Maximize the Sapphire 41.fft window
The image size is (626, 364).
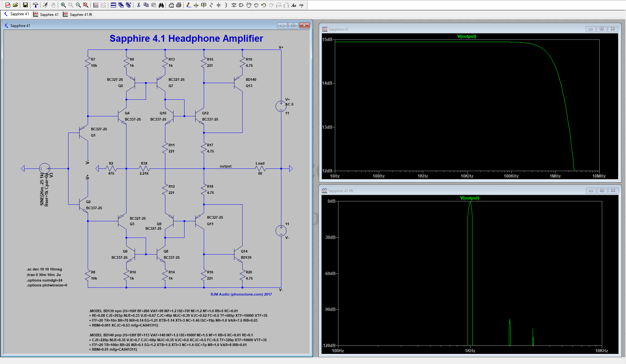click(602, 191)
